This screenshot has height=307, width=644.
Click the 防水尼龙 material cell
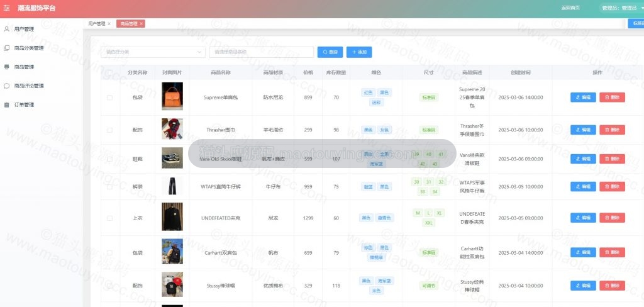[x=273, y=98]
